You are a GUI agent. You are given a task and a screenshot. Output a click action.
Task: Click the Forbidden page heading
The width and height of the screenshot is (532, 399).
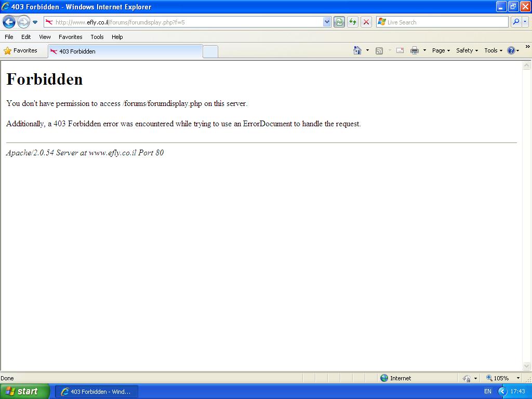pos(45,79)
